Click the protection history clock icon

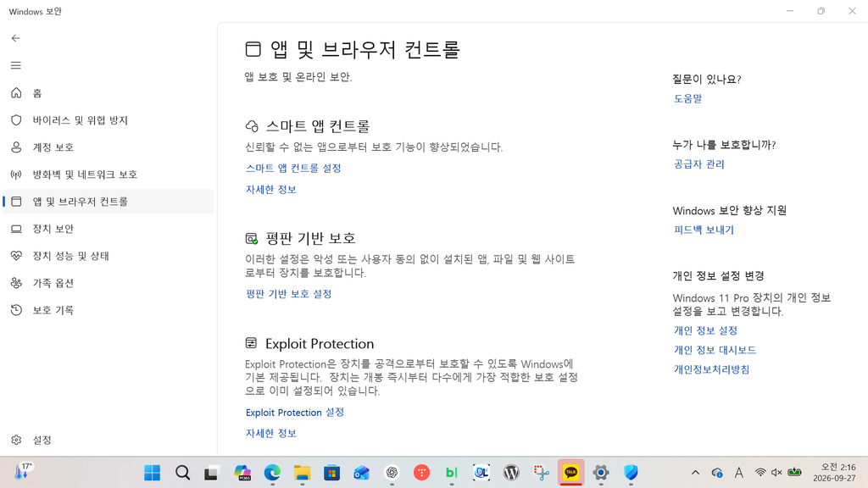16,310
